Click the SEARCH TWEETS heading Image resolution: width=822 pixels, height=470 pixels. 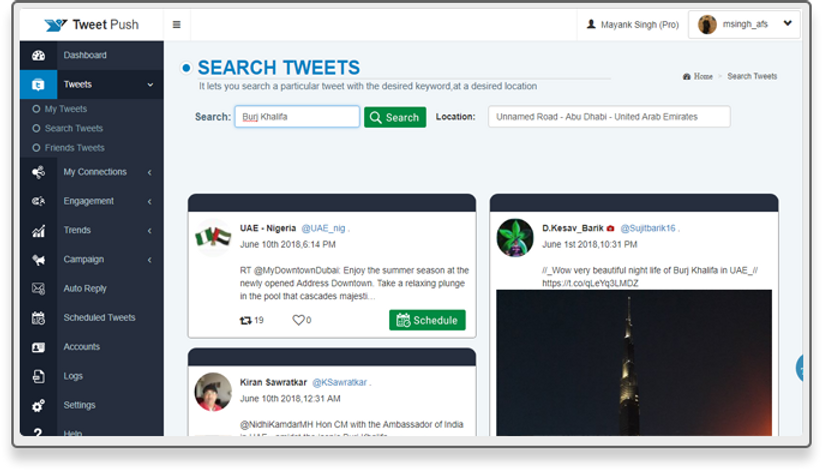[x=279, y=68]
